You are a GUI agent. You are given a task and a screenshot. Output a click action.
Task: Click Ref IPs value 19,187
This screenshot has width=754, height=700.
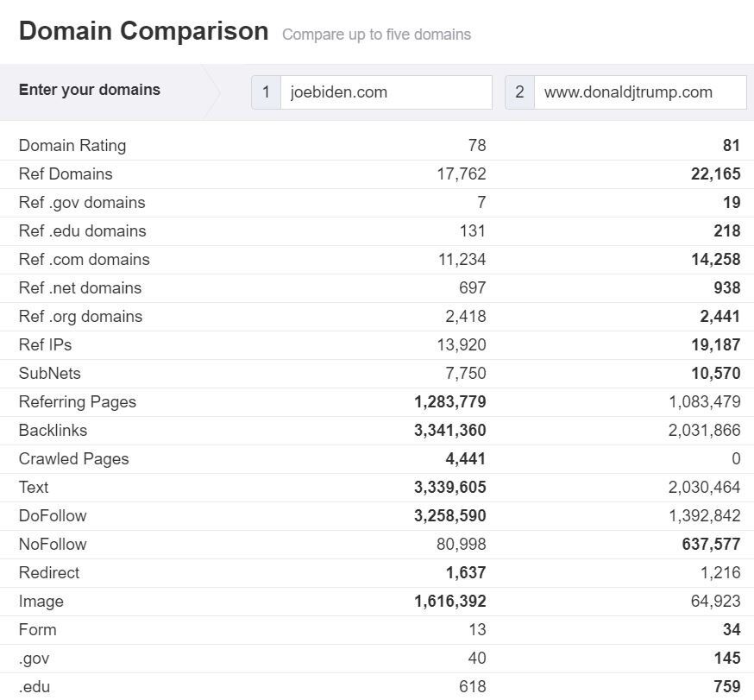click(x=716, y=345)
